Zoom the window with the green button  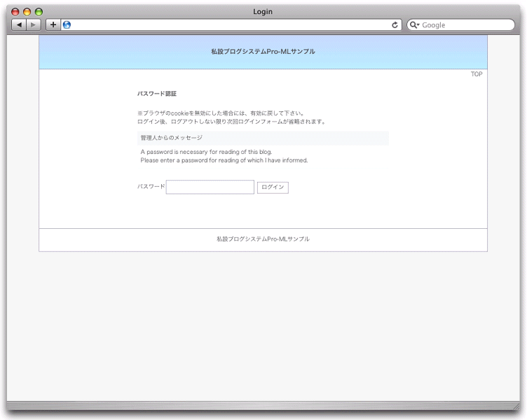(39, 12)
